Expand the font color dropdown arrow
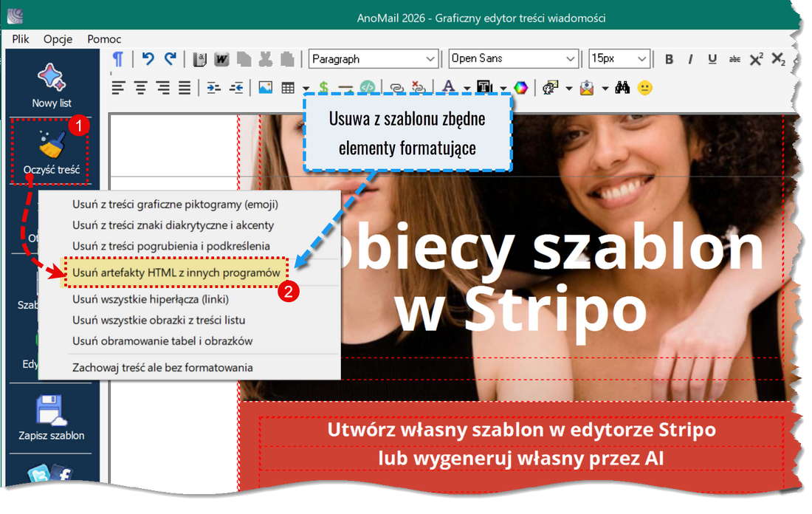Image resolution: width=812 pixels, height=514 pixels. tap(467, 89)
